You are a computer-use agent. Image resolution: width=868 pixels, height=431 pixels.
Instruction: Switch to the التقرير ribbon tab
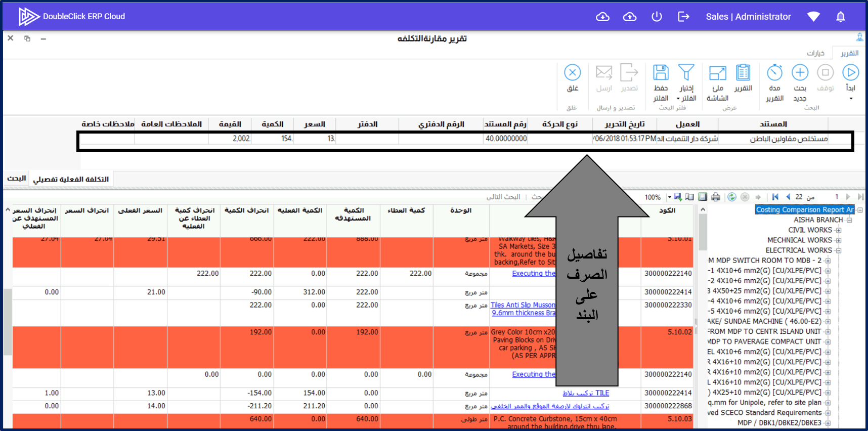[x=849, y=53]
